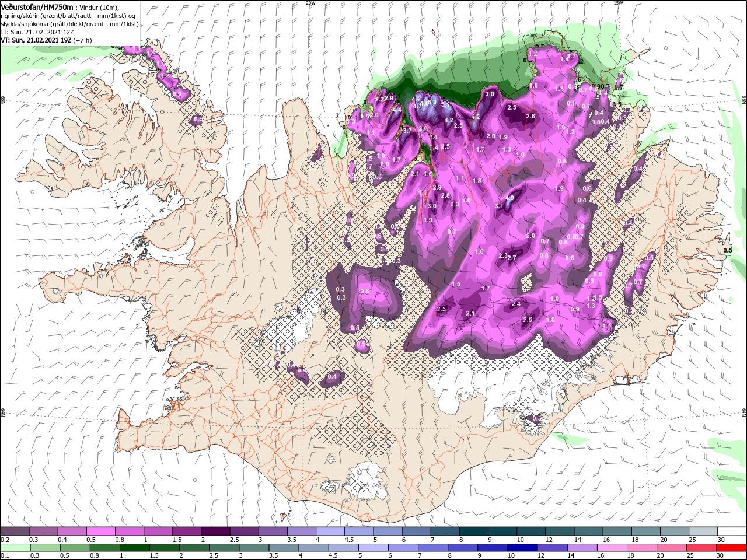
Task: Click the white 30 snow legend swatch
Action: [x=731, y=531]
